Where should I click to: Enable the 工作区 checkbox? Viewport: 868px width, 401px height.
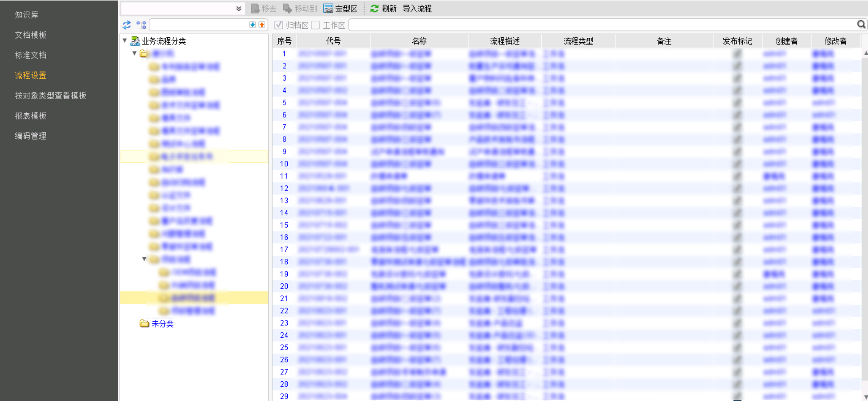(x=316, y=25)
